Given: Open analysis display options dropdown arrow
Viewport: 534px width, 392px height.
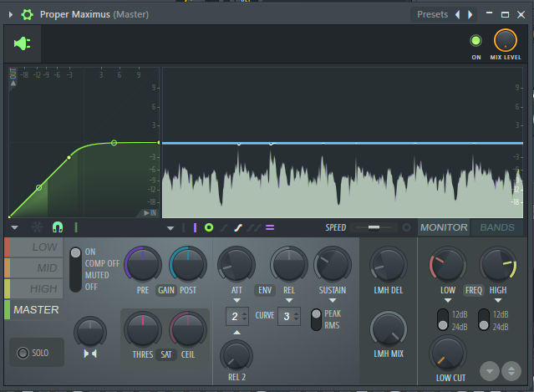Looking at the screenshot, I should coord(170,228).
